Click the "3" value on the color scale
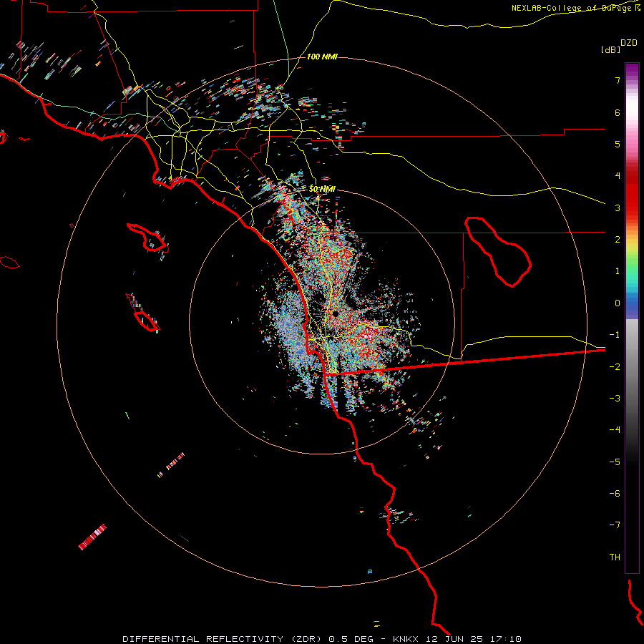 (x=618, y=208)
